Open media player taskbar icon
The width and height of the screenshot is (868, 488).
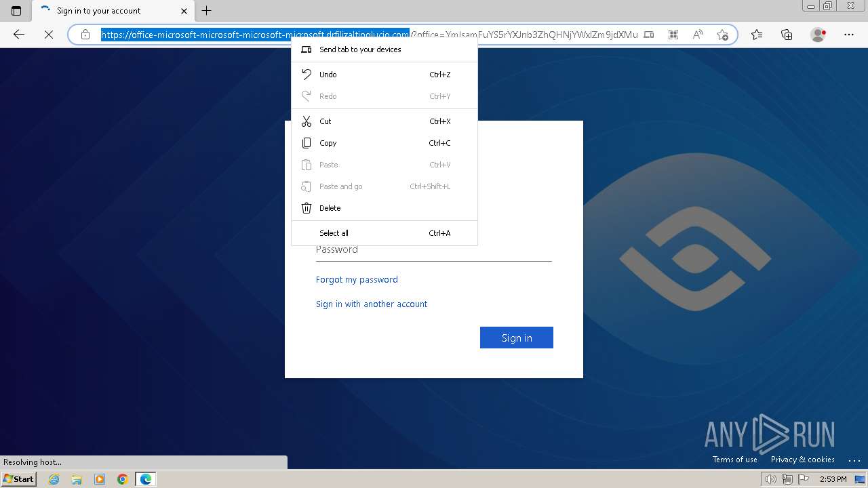[x=100, y=479]
